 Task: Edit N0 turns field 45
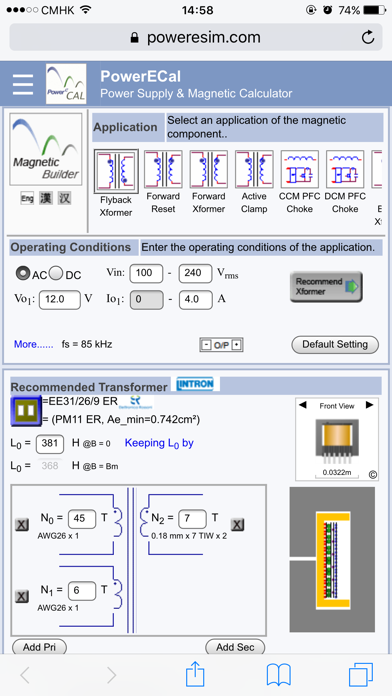click(82, 518)
